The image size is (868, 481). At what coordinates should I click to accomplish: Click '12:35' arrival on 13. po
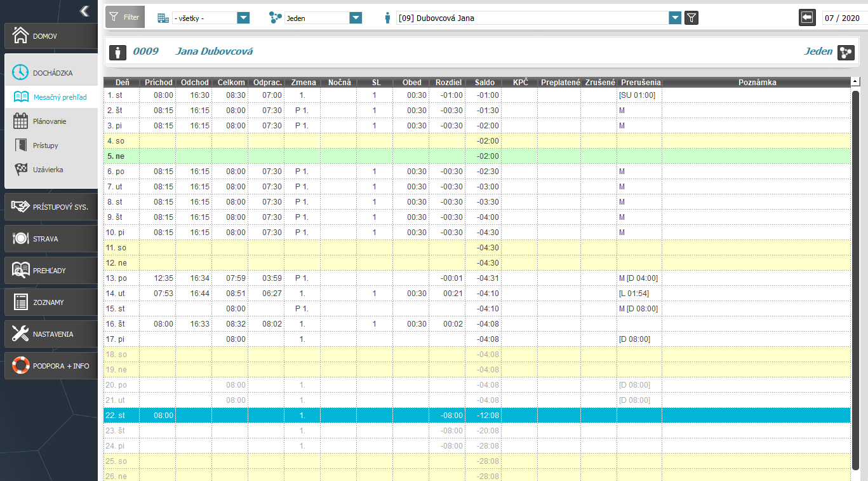coord(163,278)
